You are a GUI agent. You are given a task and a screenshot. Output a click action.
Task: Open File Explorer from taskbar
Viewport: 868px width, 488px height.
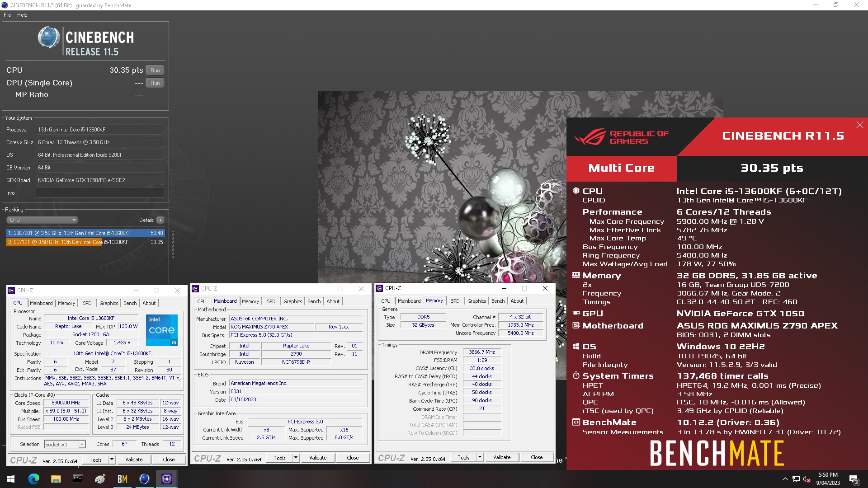(56, 479)
